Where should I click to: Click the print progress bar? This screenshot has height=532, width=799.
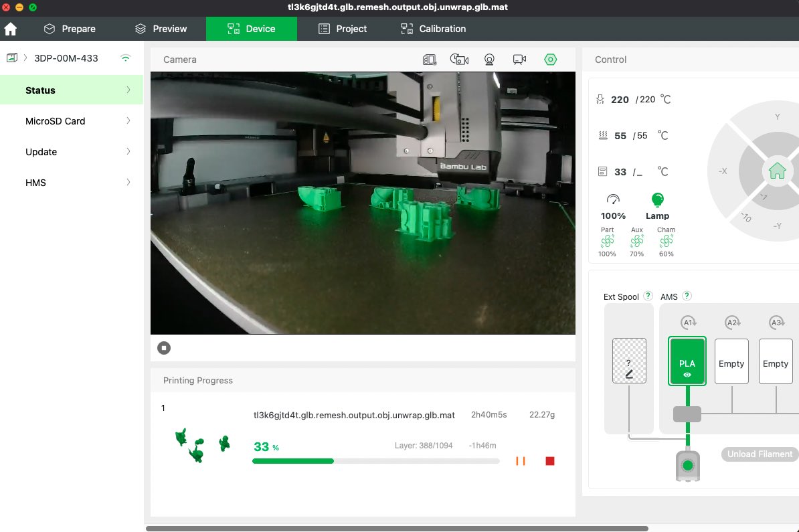click(376, 461)
